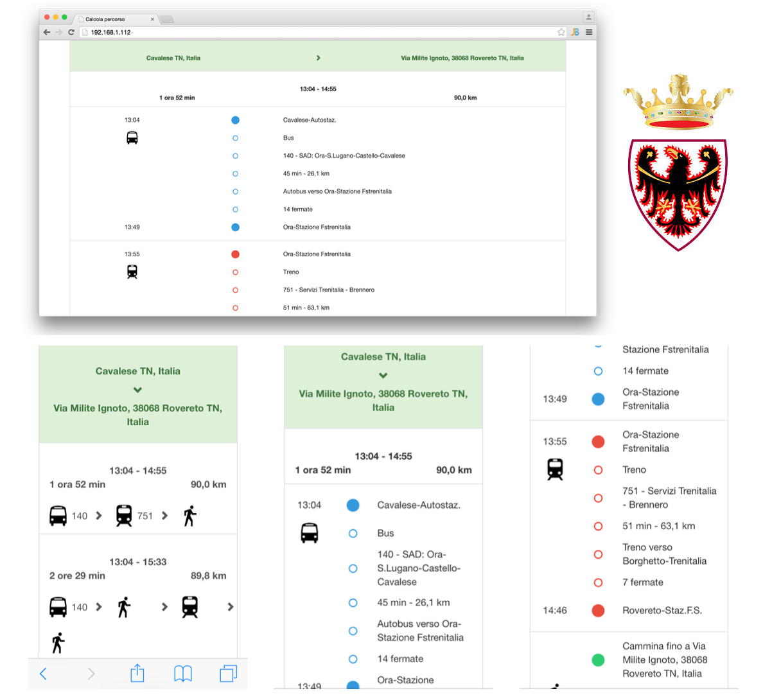772x700 pixels.
Task: Tap Safari's blue back chevron
Action: 44,673
